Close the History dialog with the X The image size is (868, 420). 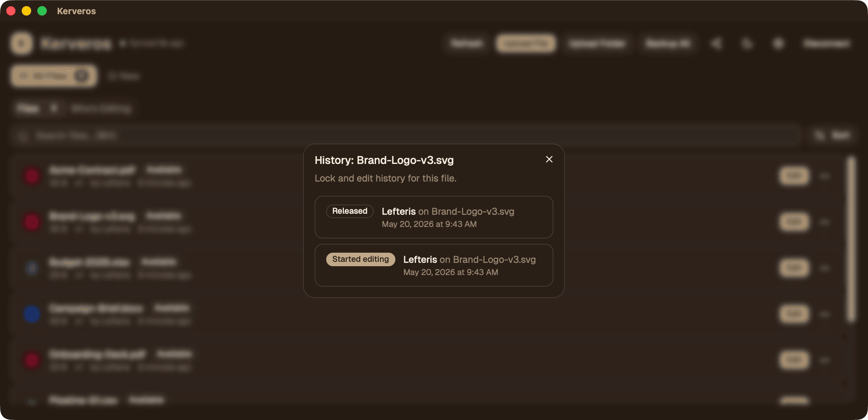pos(549,159)
